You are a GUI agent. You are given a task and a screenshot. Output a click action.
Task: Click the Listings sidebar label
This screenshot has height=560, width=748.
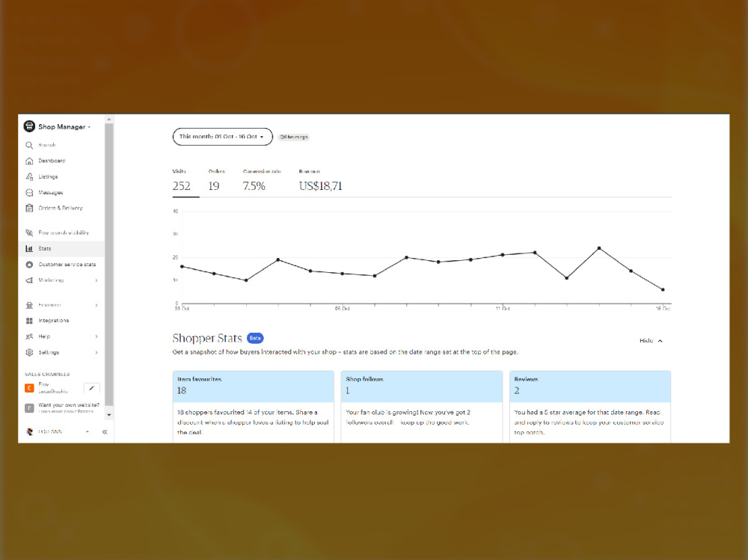(48, 176)
